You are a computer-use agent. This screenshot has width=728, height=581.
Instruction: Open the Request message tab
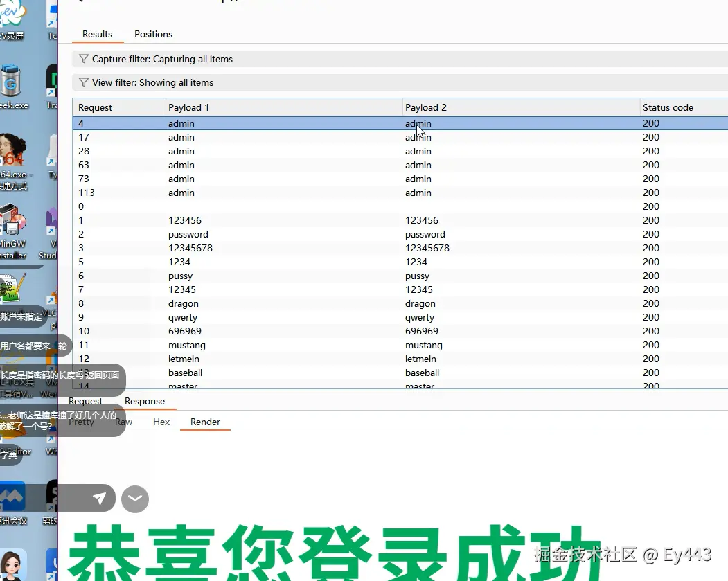[x=85, y=401]
